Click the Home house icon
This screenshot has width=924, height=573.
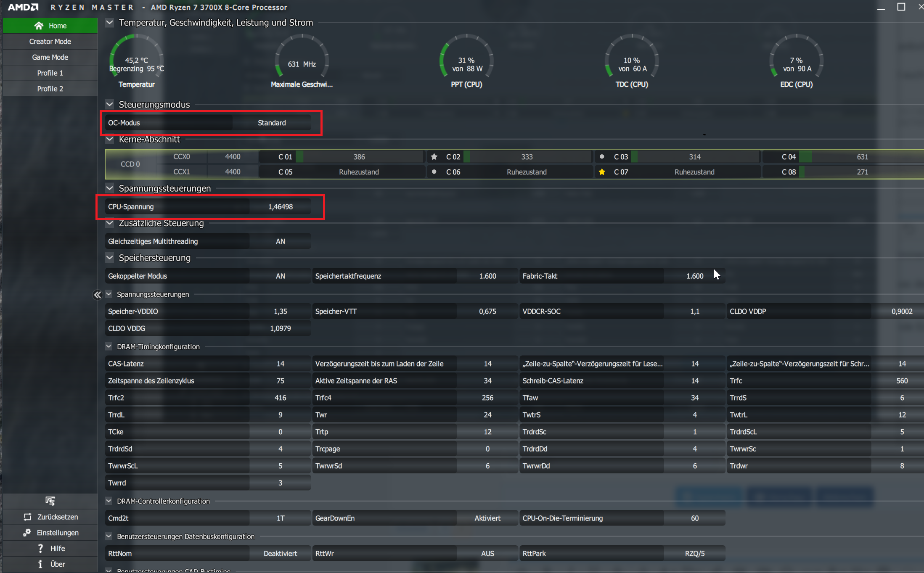39,26
